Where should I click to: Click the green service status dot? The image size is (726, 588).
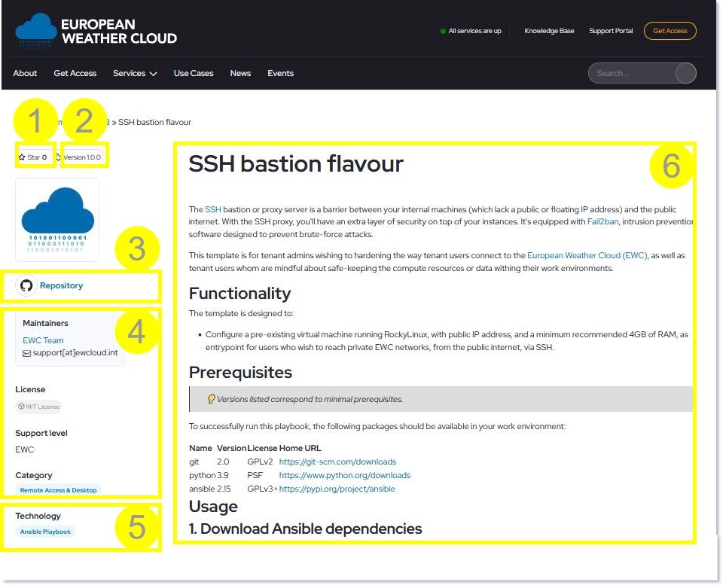click(443, 31)
